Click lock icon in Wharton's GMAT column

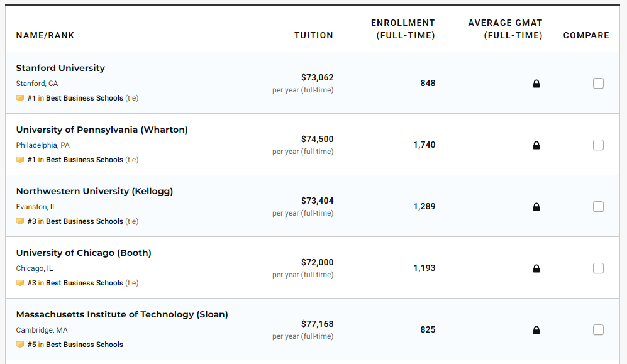pos(536,145)
